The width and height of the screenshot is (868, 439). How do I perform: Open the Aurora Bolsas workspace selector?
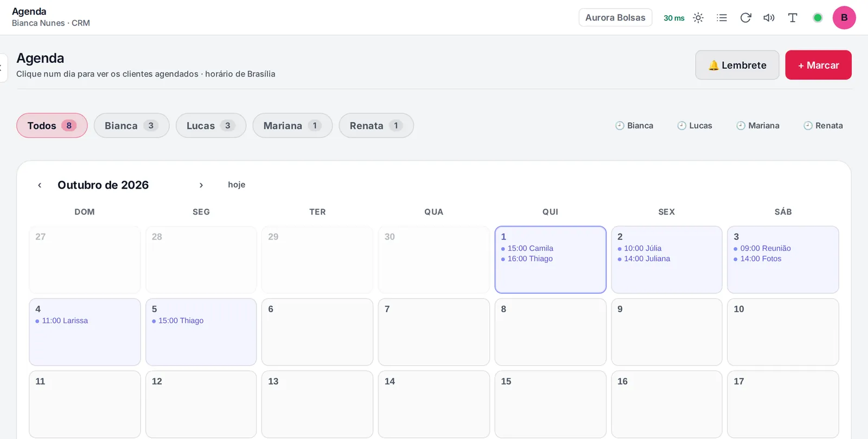pyautogui.click(x=615, y=17)
